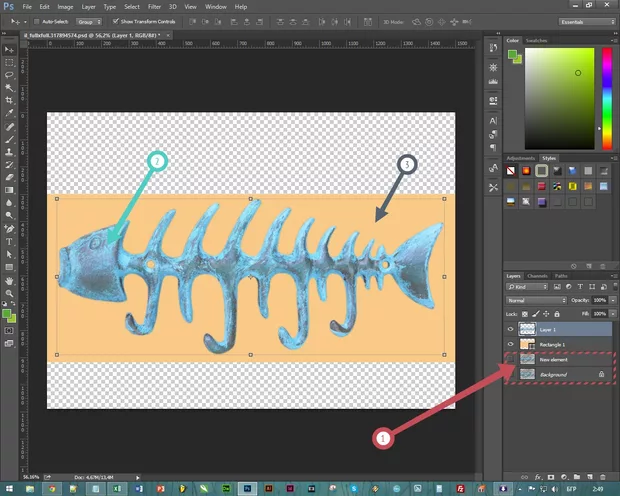Image resolution: width=620 pixels, height=496 pixels.
Task: Open the Normal blend mode dropdown
Action: (x=535, y=300)
